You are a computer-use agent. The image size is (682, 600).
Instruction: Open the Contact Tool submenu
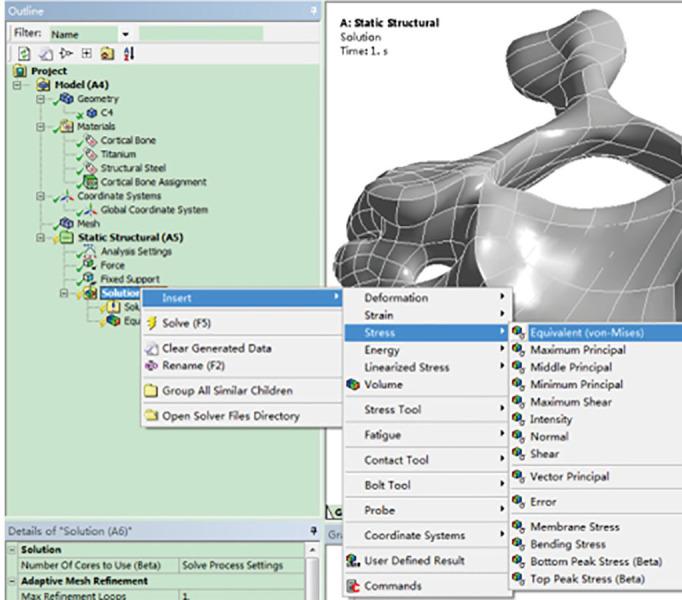[427, 460]
